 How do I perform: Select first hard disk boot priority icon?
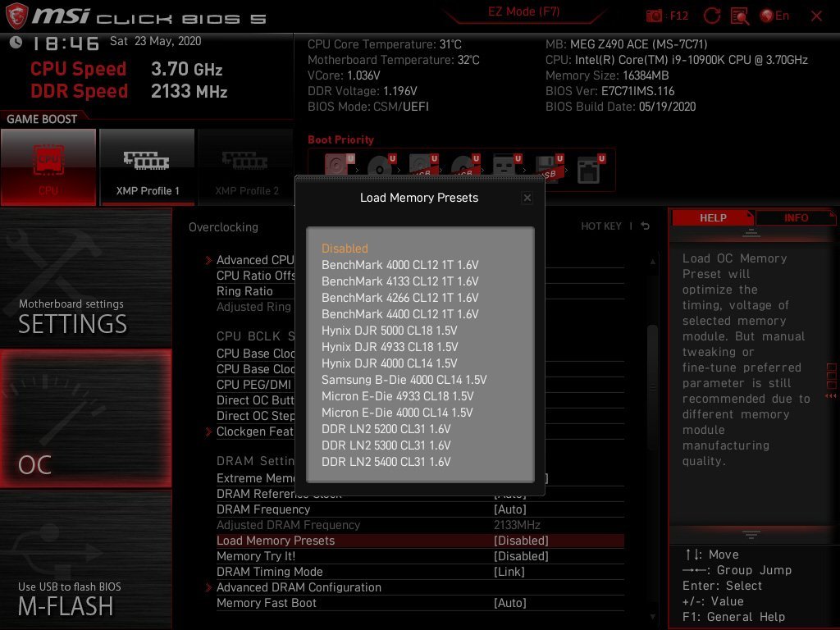339,165
